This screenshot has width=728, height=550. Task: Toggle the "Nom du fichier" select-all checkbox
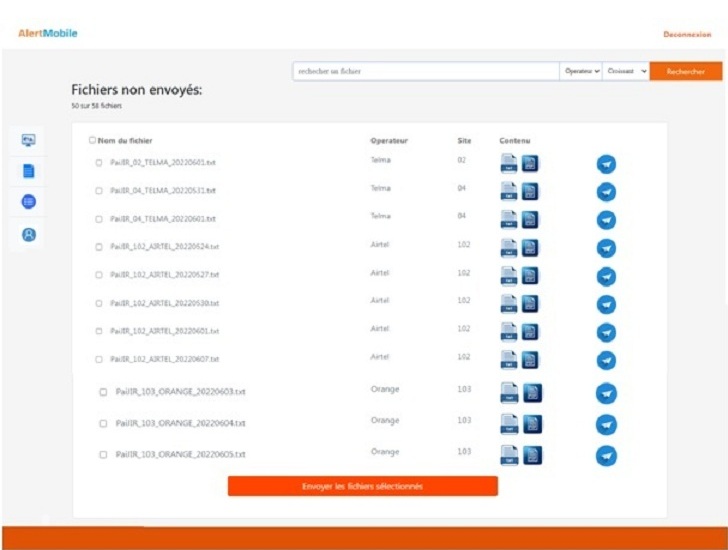coord(93,141)
